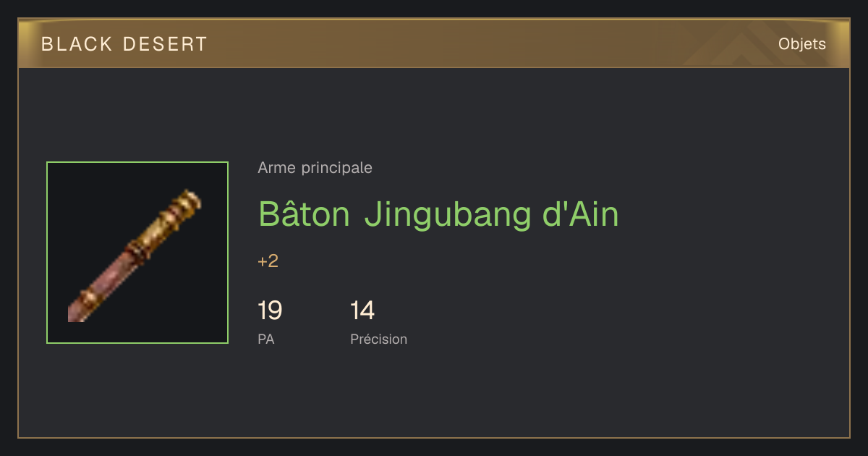Screen dimensions: 868x456
Task: Click the Précision stat label
Action: [x=378, y=339]
